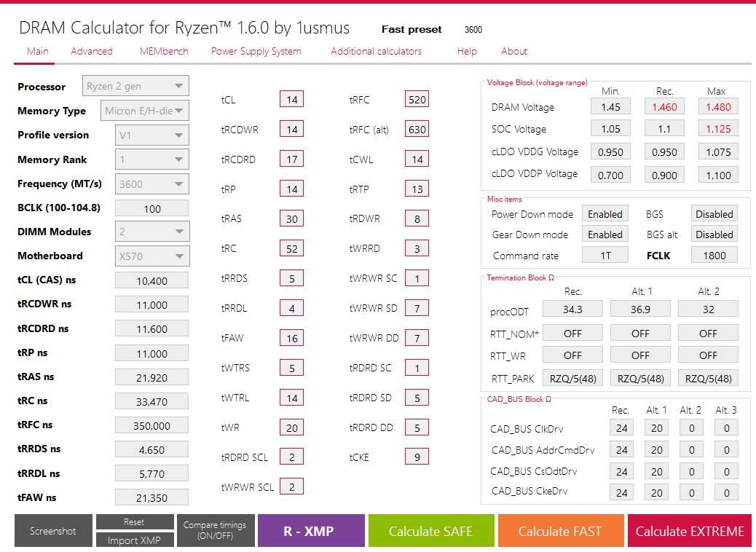Click RTT_WR recommended OFF value
This screenshot has height=552, width=756.
coord(572,355)
